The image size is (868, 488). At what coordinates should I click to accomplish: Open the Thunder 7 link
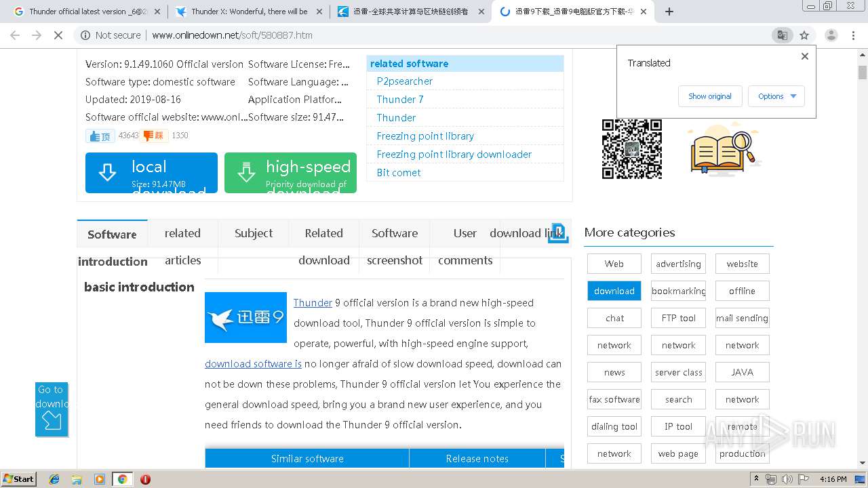(400, 100)
